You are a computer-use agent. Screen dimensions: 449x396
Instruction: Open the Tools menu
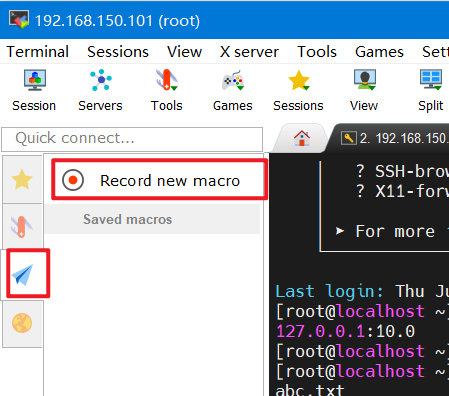317,52
